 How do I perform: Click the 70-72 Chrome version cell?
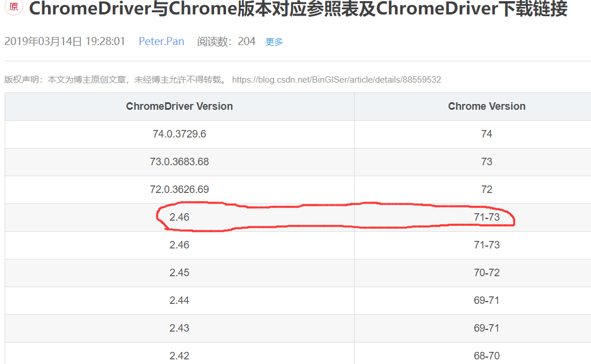tap(486, 273)
